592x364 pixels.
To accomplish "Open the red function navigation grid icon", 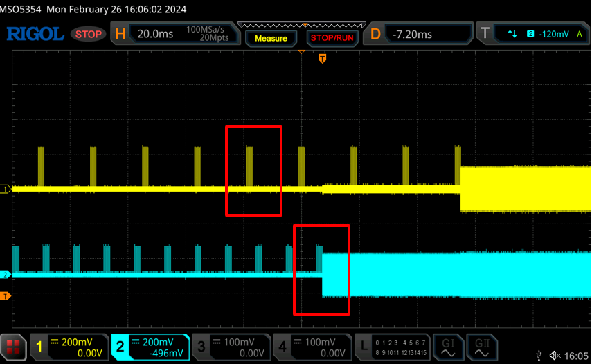I will [x=13, y=347].
